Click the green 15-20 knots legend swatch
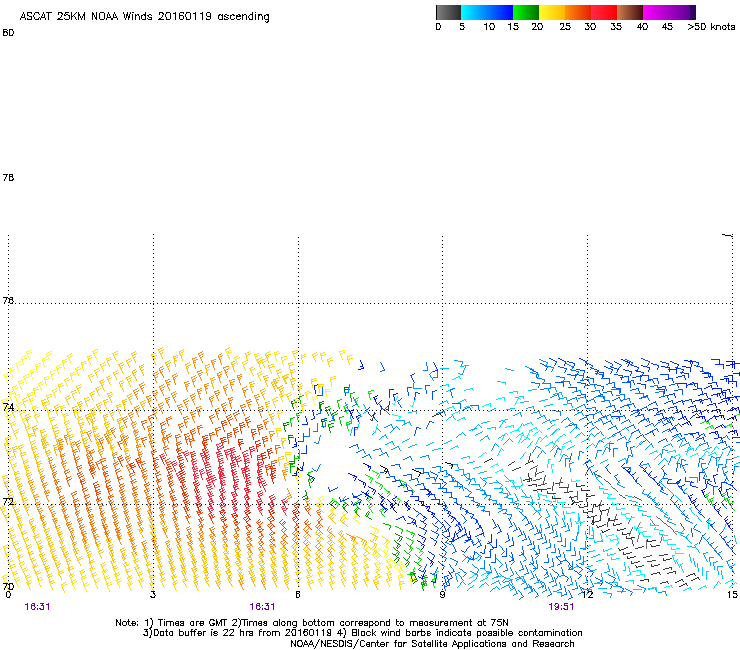The image size is (740, 650). click(526, 12)
